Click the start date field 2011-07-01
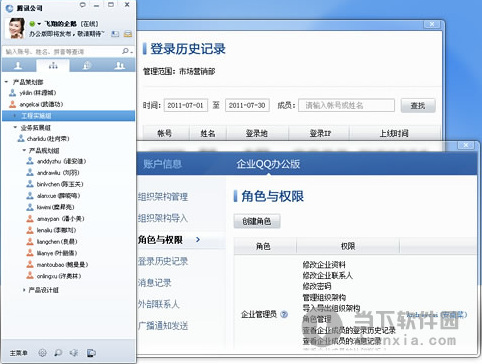The width and height of the screenshot is (482, 364). point(186,105)
